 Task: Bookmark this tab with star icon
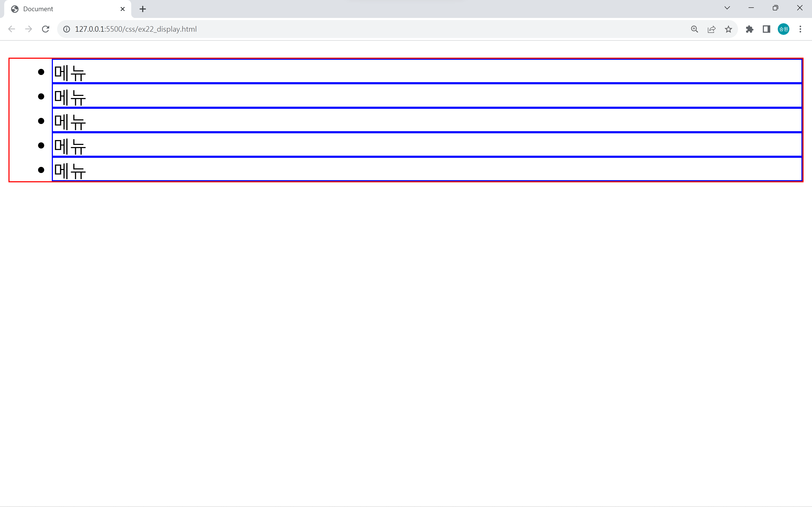coord(728,29)
